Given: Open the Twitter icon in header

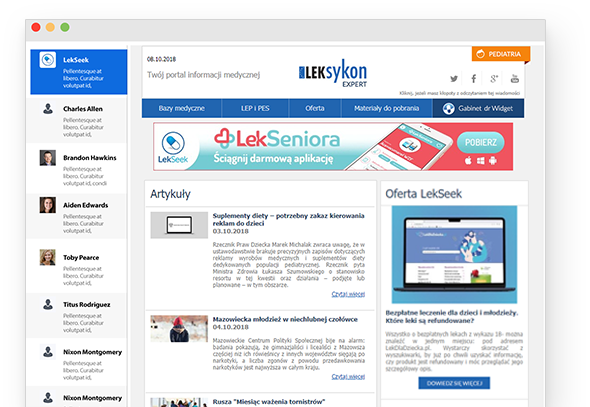Looking at the screenshot, I should pos(454,79).
